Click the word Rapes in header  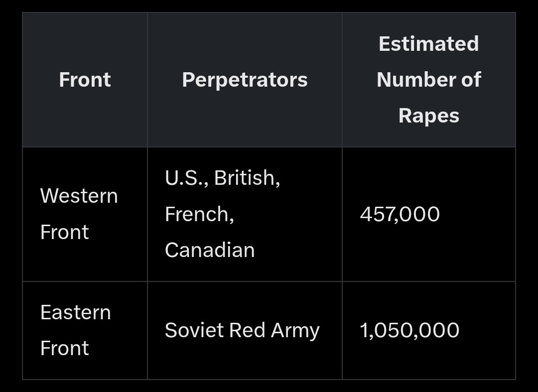pyautogui.click(x=429, y=116)
